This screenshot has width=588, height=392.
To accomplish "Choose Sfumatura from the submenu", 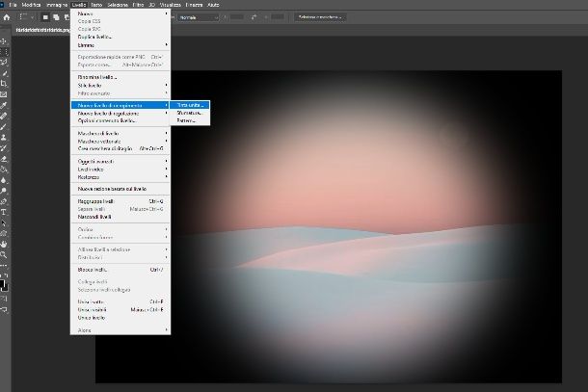I will tap(190, 113).
